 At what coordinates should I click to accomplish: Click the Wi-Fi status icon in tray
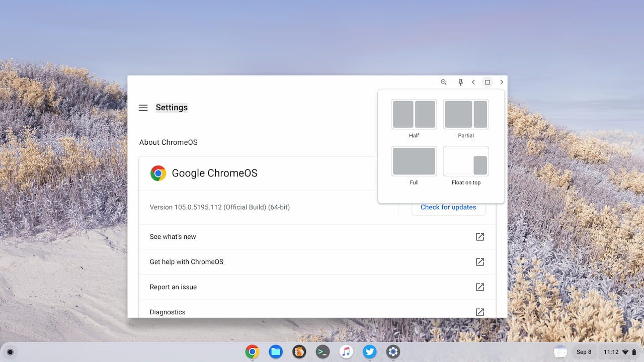[625, 352]
